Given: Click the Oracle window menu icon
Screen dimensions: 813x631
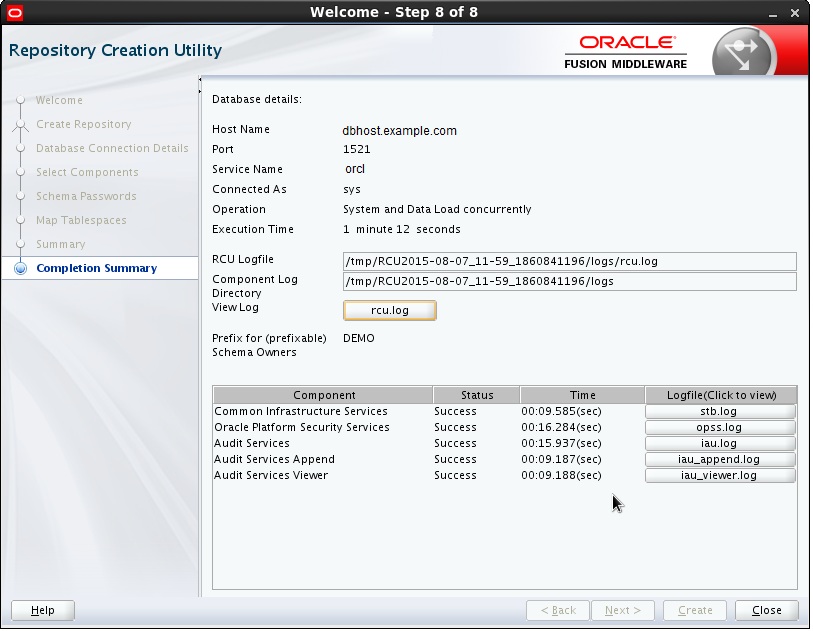Looking at the screenshot, I should tap(15, 12).
